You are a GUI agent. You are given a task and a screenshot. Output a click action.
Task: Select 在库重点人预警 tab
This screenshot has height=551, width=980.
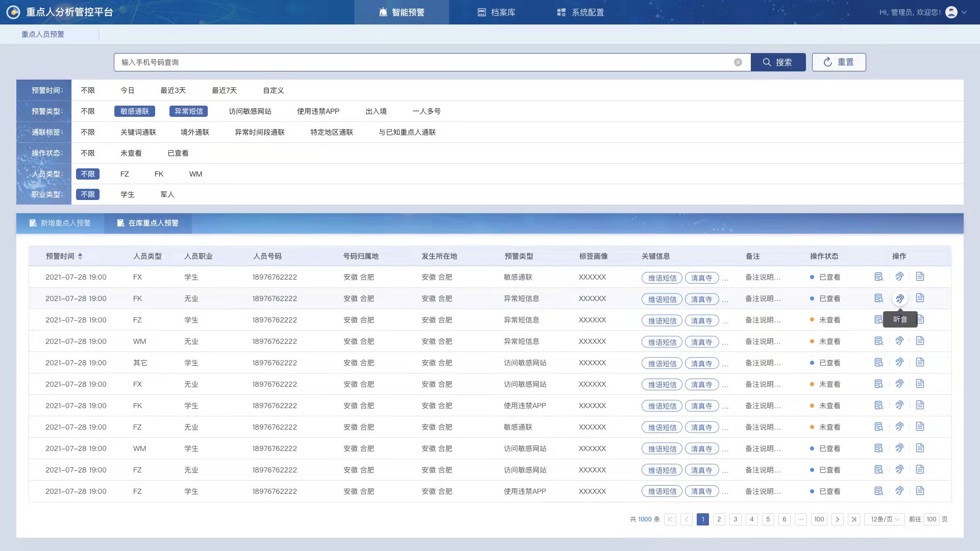(x=148, y=223)
